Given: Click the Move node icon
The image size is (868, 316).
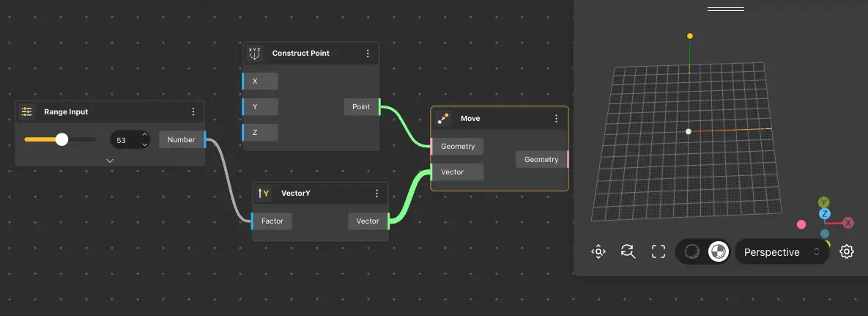Looking at the screenshot, I should tap(442, 119).
